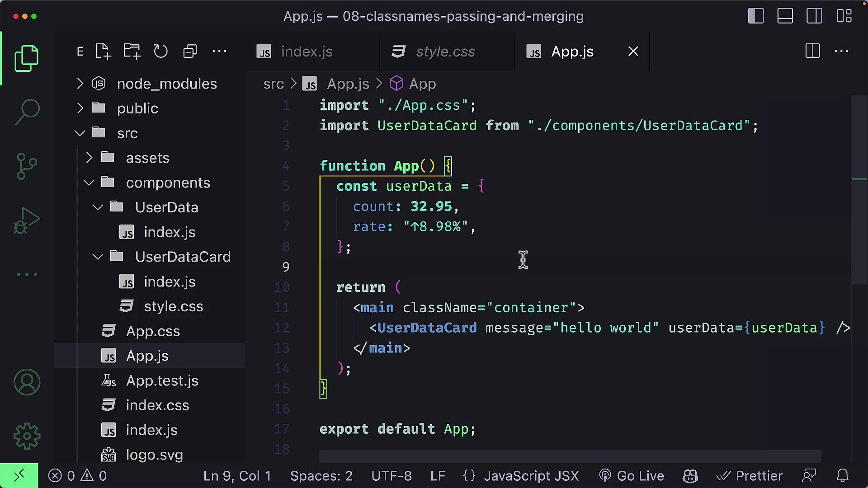868x488 pixels.
Task: Toggle the secondary side bar
Action: [x=815, y=16]
